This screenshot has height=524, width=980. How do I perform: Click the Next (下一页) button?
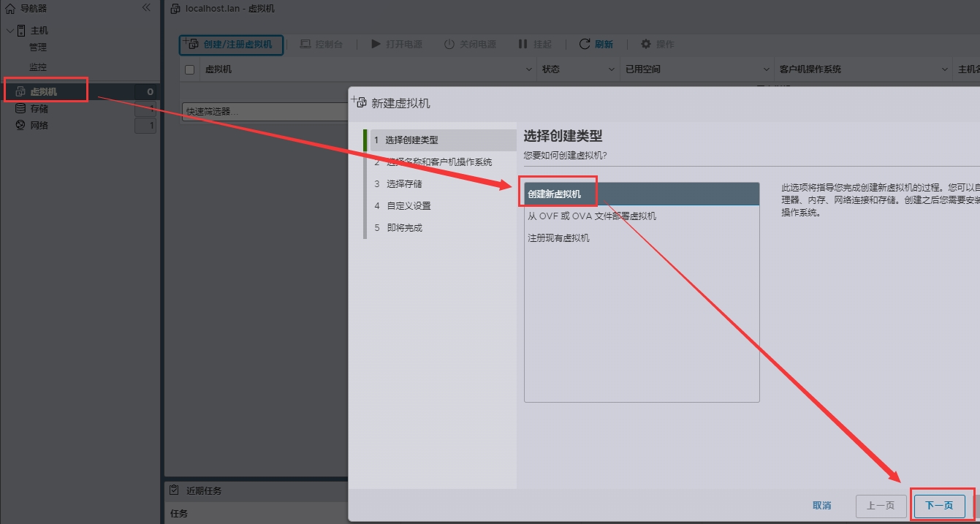(x=939, y=506)
